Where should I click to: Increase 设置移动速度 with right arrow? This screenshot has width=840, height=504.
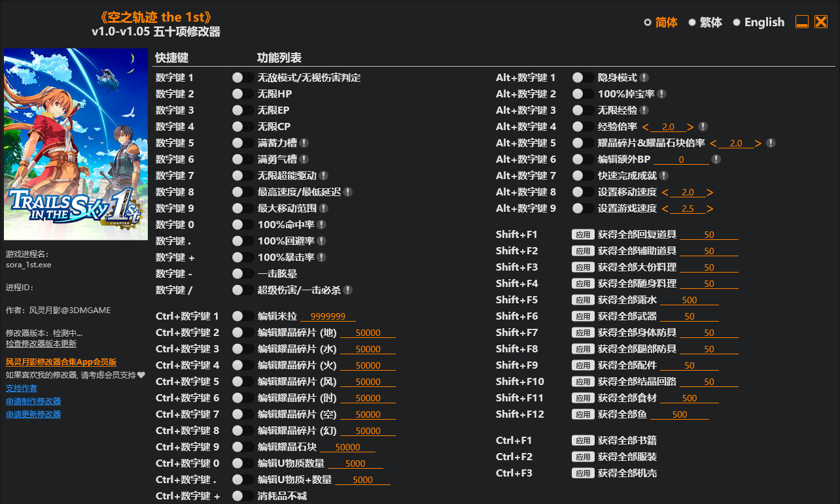[710, 192]
